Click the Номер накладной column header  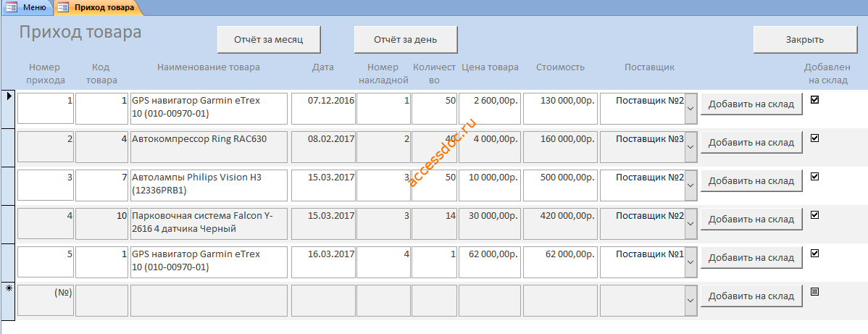tap(383, 74)
